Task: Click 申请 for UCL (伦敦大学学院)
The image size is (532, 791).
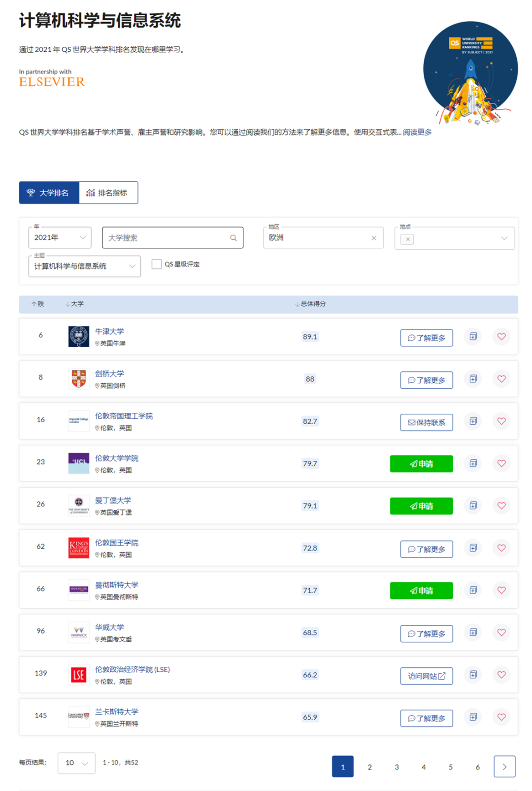Action: coord(422,464)
